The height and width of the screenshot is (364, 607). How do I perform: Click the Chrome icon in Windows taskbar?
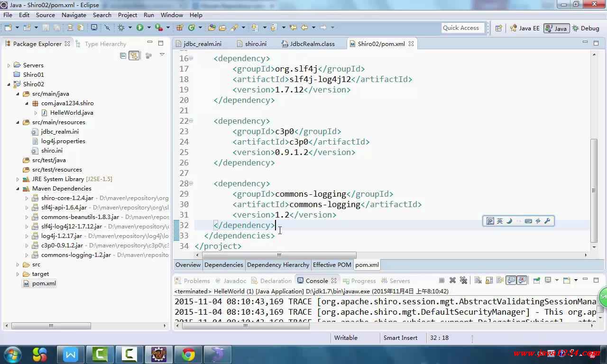pos(188,355)
